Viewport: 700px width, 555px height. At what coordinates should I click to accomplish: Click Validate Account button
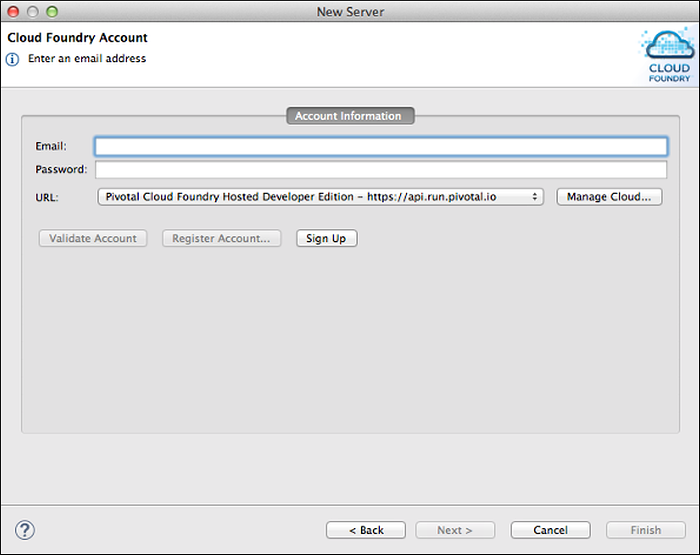click(x=93, y=238)
